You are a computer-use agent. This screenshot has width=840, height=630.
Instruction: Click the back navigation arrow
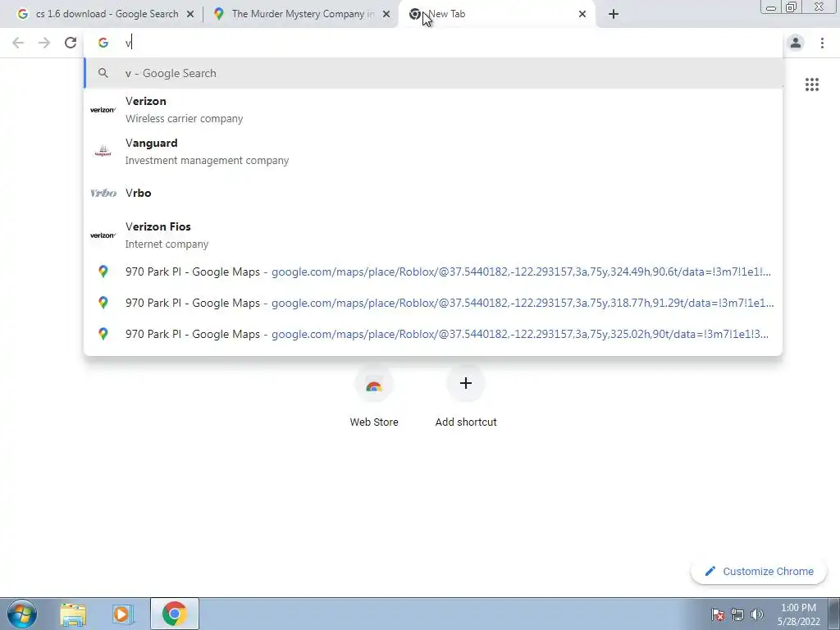coord(18,43)
